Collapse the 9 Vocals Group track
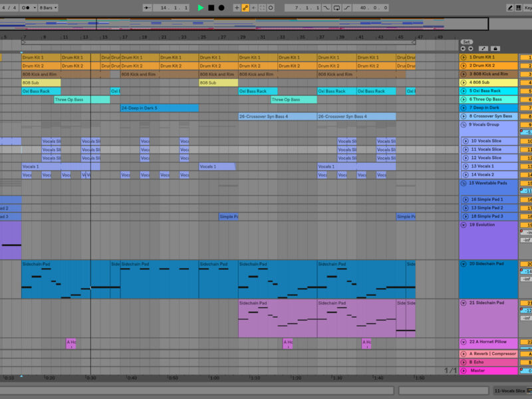Image resolution: width=532 pixels, height=399 pixels. tap(464, 124)
